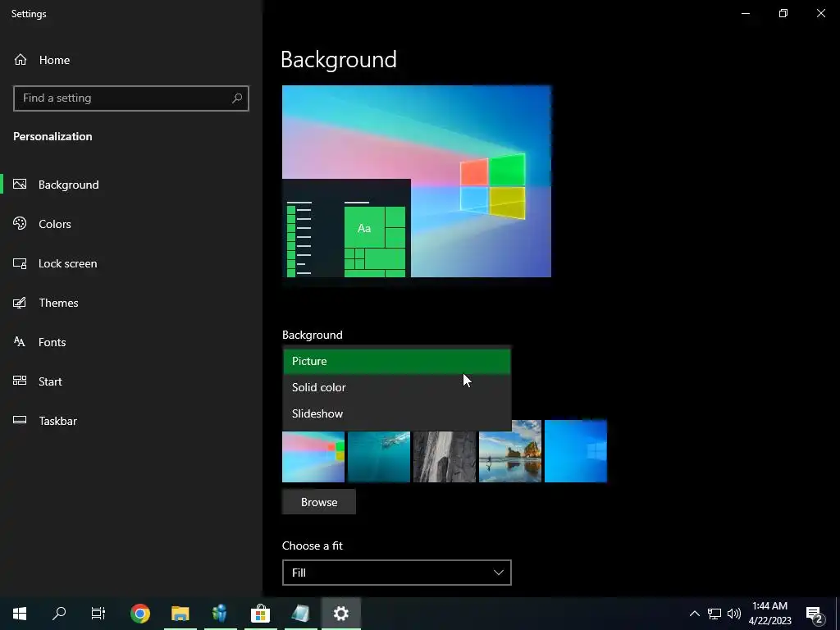Click the Lock screen icon in sidebar

click(20, 263)
